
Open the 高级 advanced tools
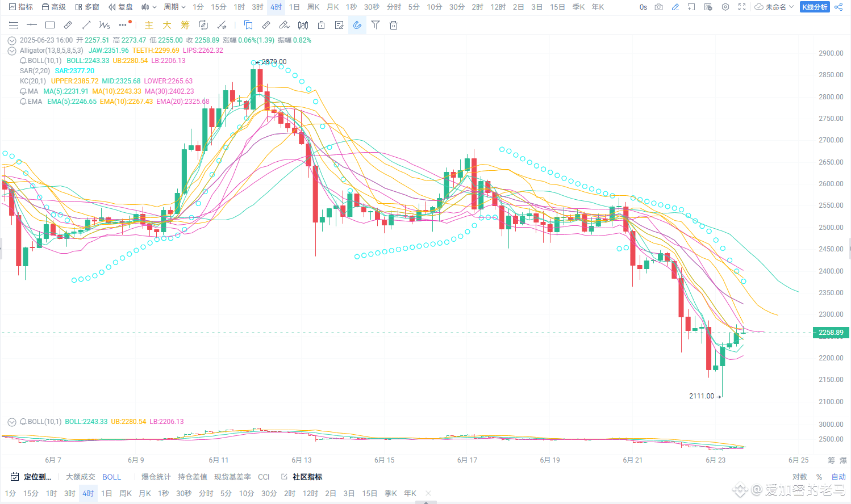(54, 7)
